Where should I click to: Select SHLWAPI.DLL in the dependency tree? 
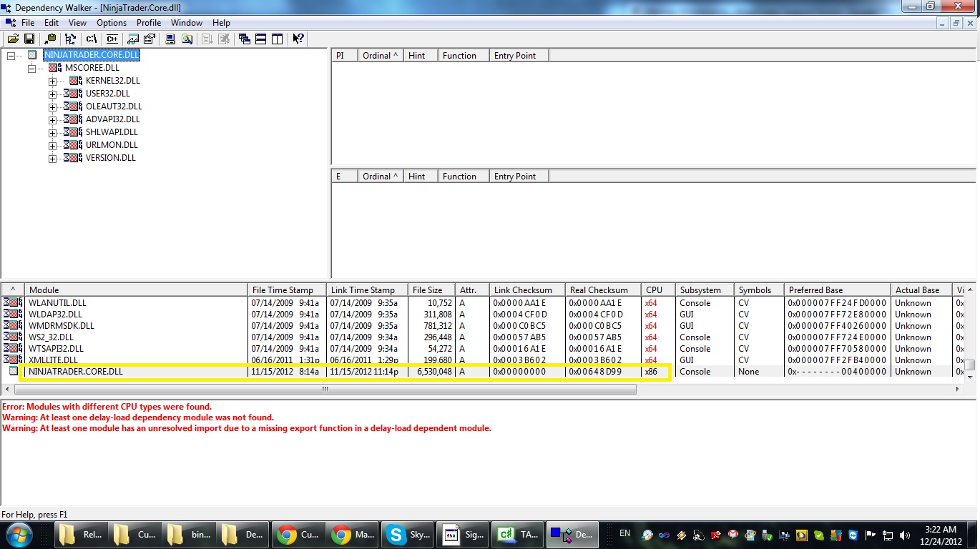coord(112,132)
